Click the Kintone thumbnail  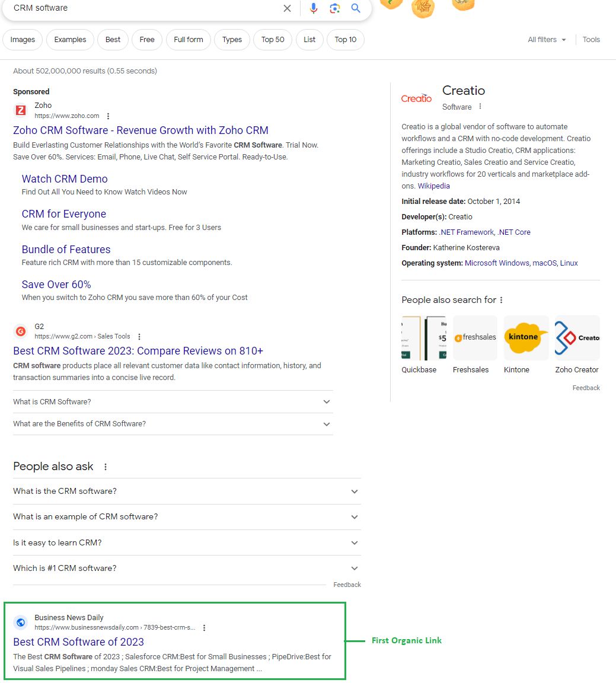[x=525, y=337]
